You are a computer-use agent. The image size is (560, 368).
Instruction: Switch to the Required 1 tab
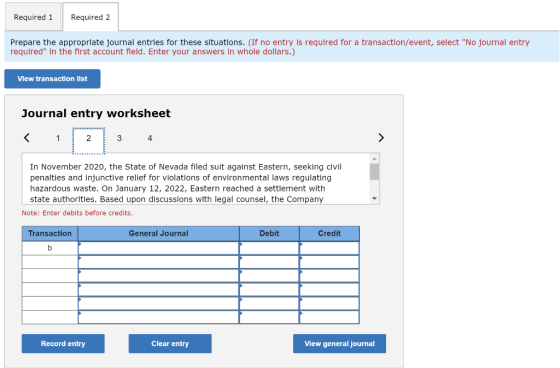(33, 17)
